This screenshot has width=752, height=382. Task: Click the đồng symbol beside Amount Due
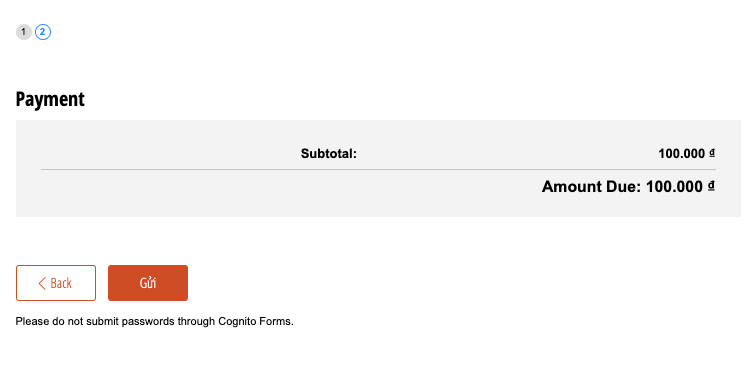point(711,186)
